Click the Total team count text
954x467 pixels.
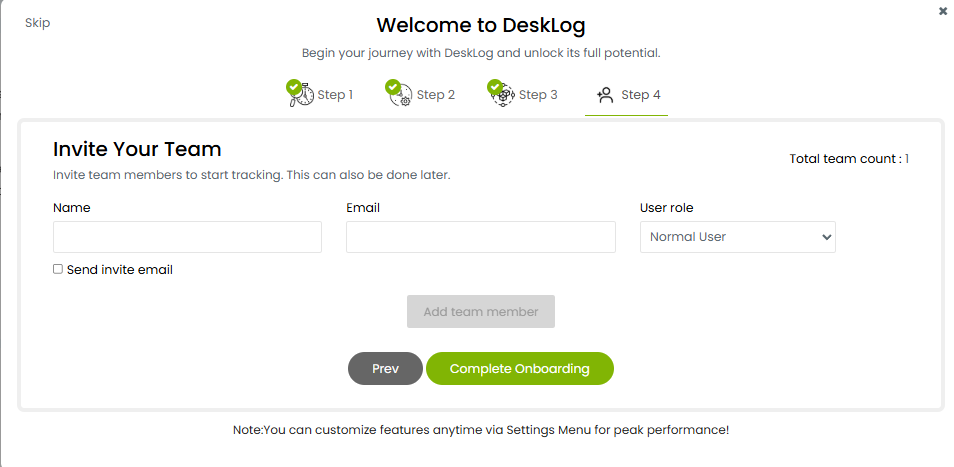tap(849, 159)
